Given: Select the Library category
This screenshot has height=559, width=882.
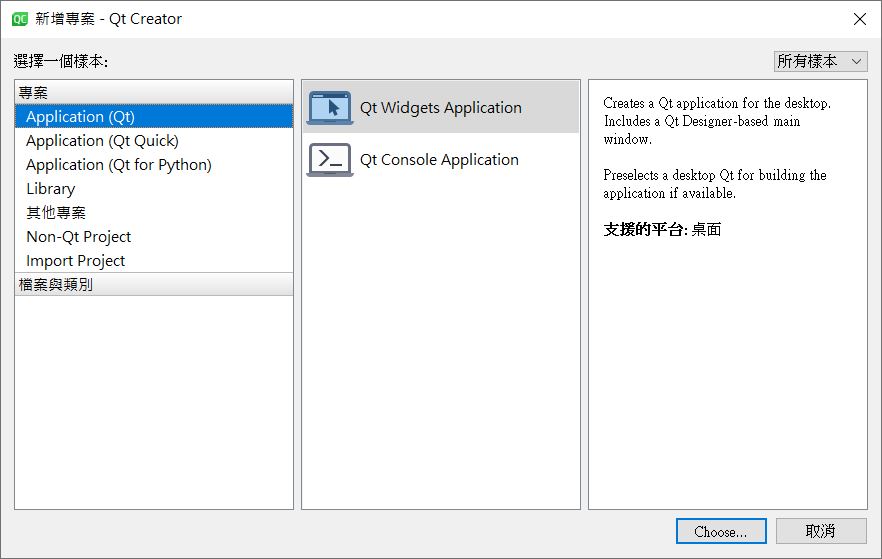Looking at the screenshot, I should 154,189.
